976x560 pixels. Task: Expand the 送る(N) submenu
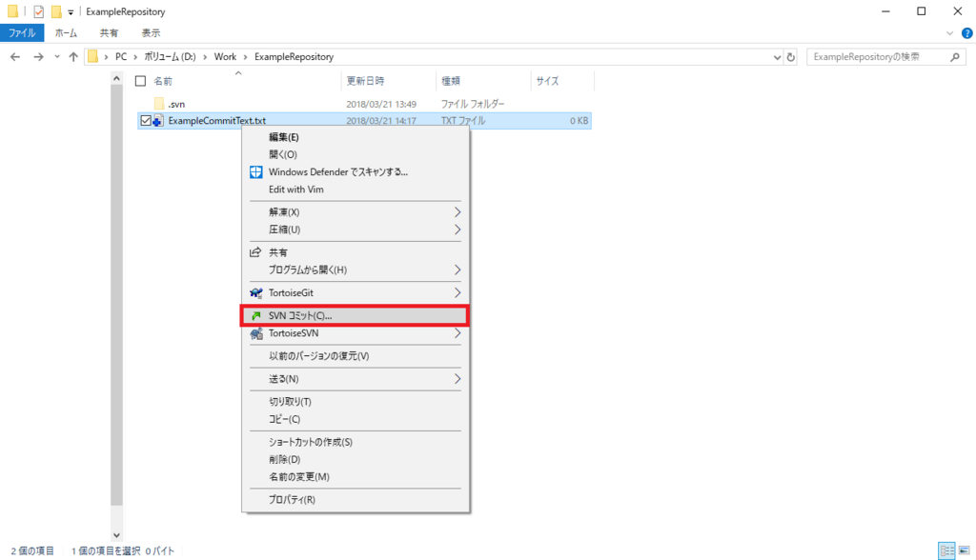355,379
